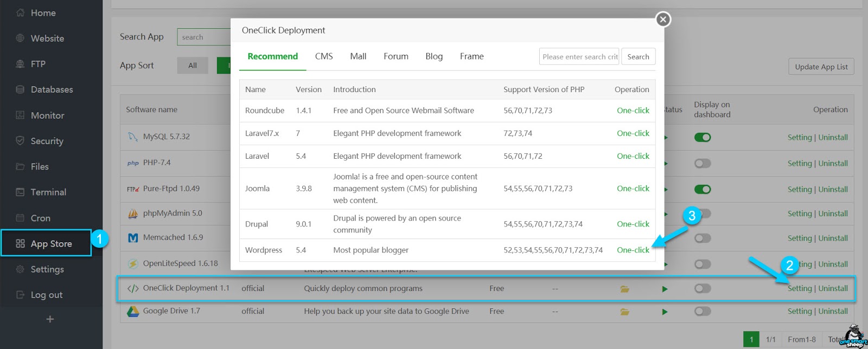One-click deploy Drupal
Image resolution: width=868 pixels, height=349 pixels.
(x=633, y=224)
